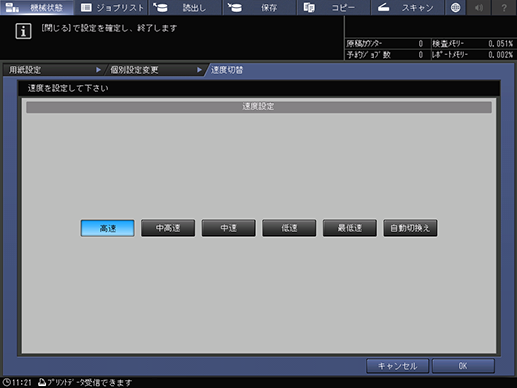The image size is (517, 388).
Task: Click the プリントデータ受信できます status text
Action: click(90, 383)
